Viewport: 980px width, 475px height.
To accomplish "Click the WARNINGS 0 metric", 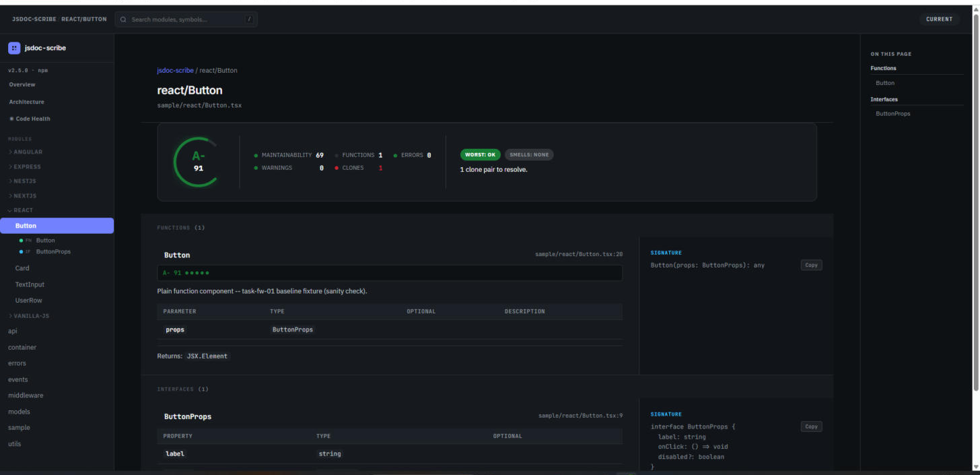I will coord(289,168).
